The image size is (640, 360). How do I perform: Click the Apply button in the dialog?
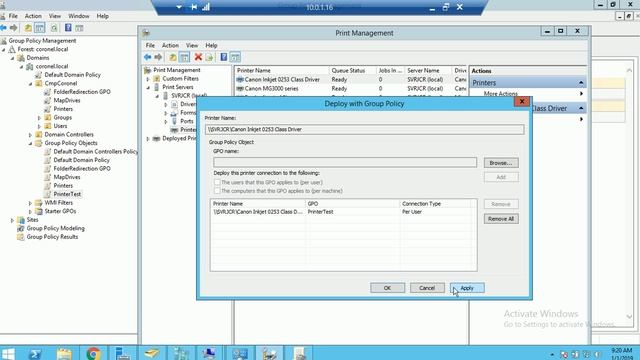pos(467,288)
